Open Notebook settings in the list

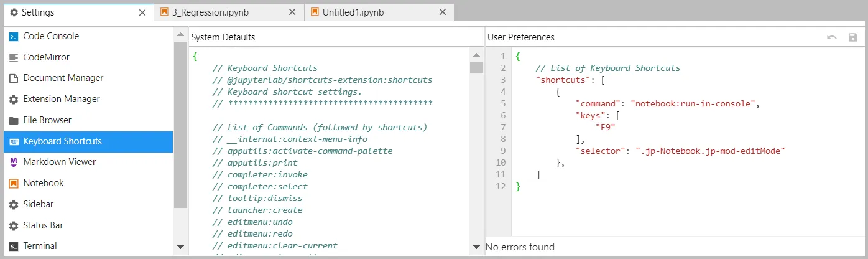[44, 183]
